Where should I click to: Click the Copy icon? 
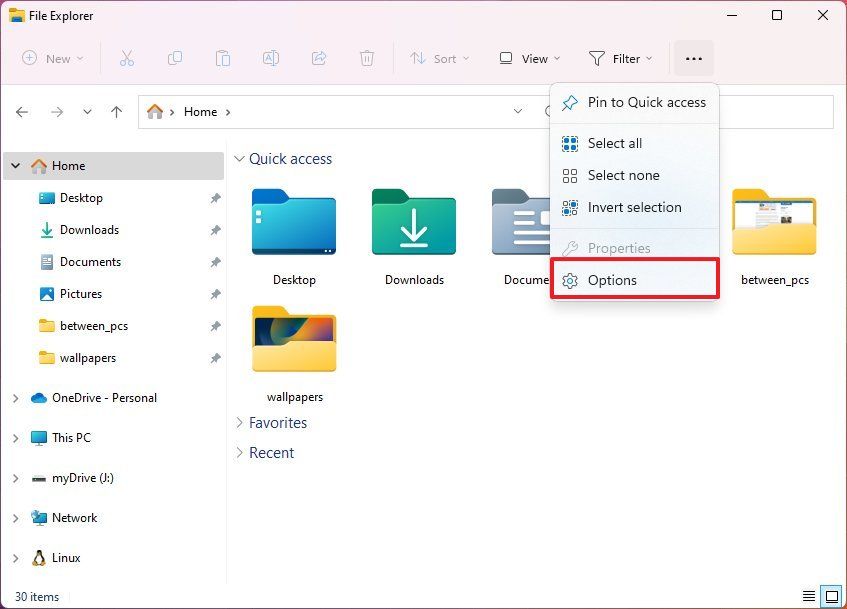click(x=175, y=58)
